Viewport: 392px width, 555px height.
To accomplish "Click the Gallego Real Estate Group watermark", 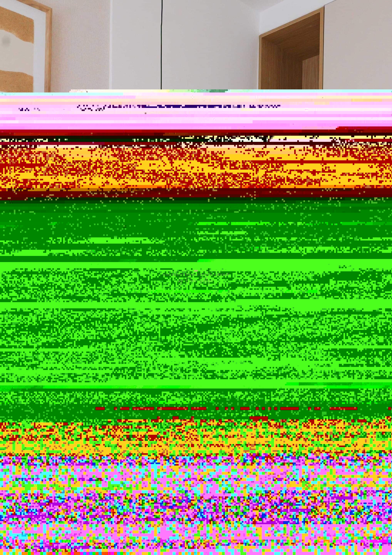I will tap(196, 275).
